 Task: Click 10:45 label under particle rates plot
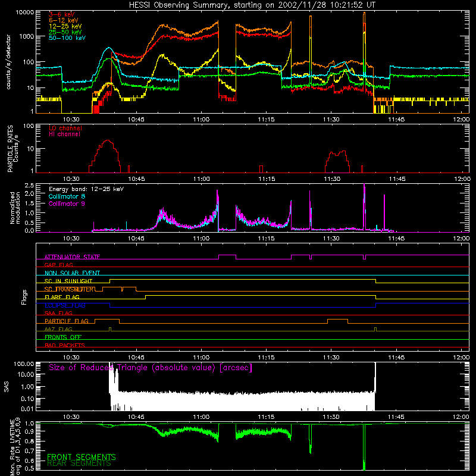click(136, 179)
